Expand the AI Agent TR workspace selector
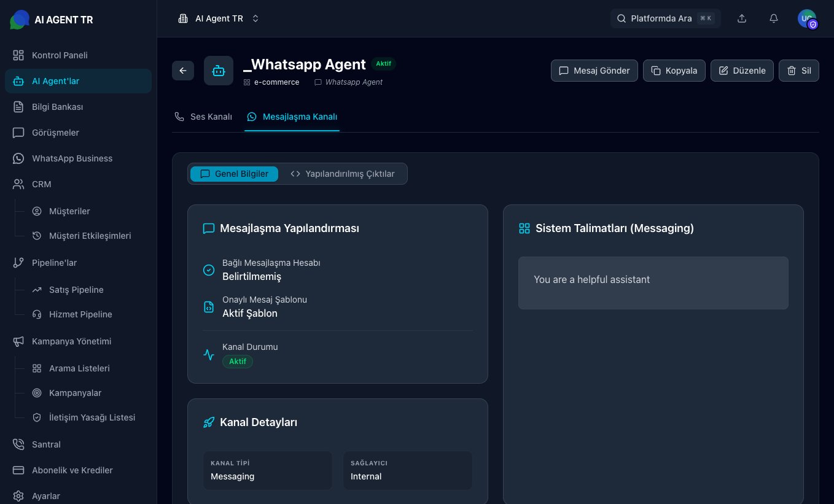 (219, 18)
